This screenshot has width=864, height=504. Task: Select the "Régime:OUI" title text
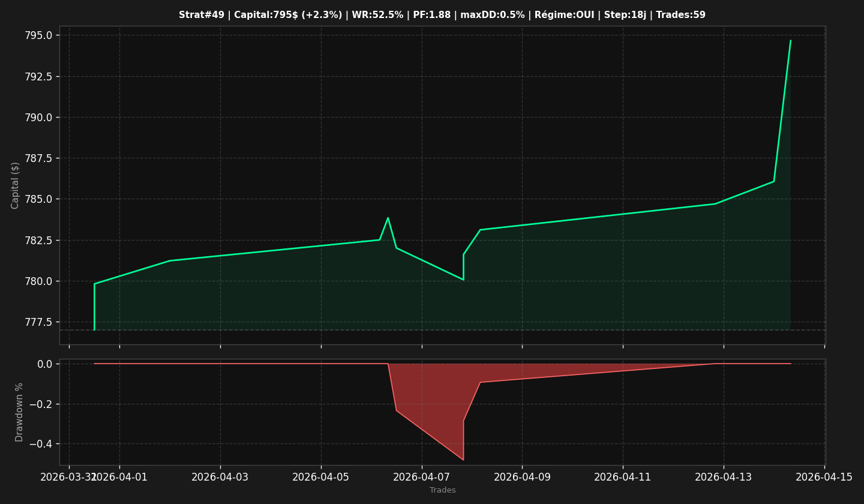point(564,15)
